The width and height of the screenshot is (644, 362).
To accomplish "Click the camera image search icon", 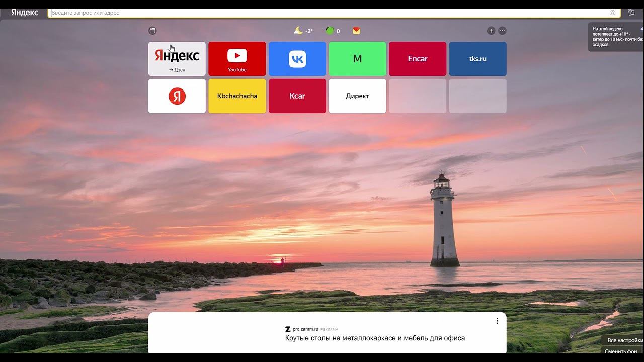I will [612, 13].
